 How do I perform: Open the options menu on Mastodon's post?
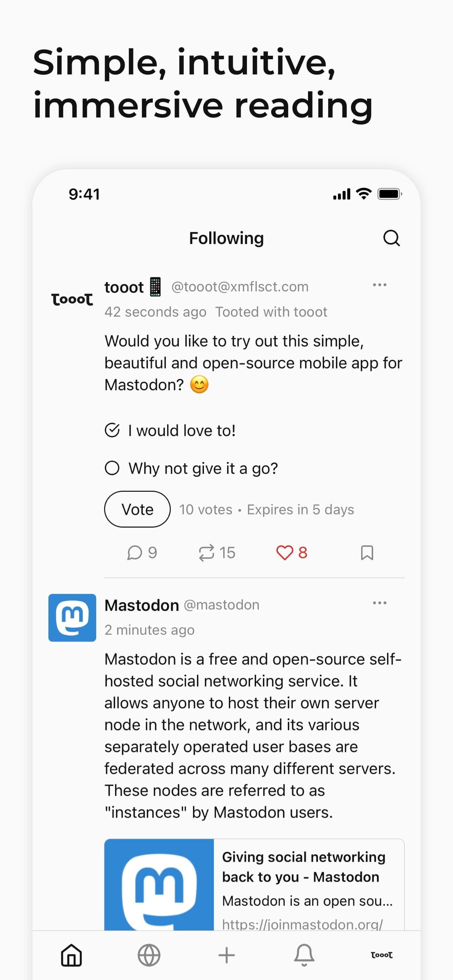point(379,603)
